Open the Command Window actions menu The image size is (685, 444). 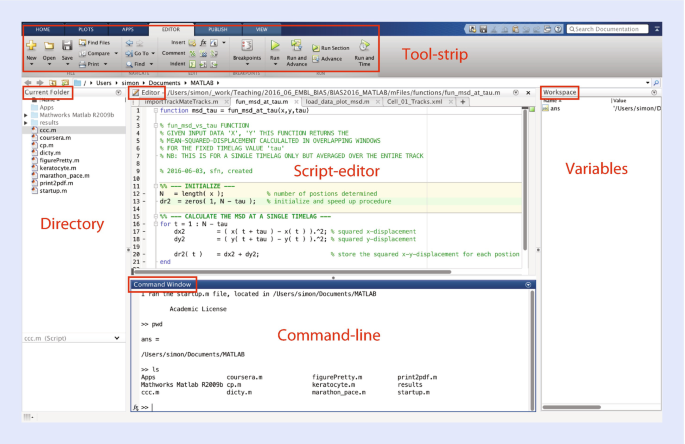(x=528, y=284)
